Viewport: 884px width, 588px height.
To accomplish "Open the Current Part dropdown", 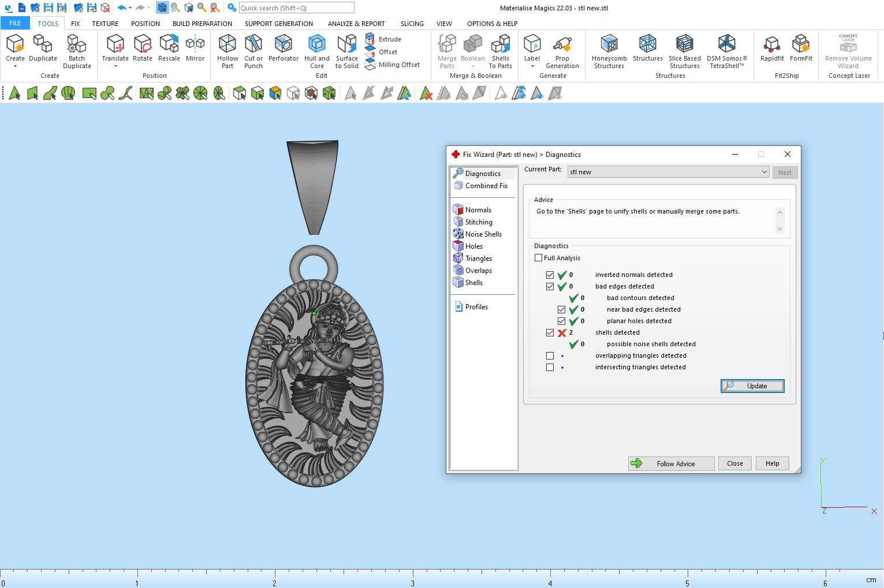I will tap(763, 172).
